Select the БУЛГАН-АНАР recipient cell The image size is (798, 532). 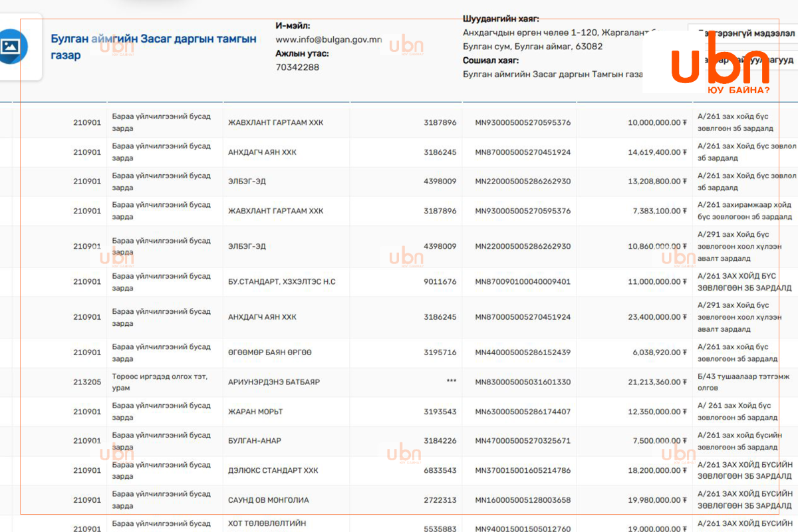tap(255, 441)
